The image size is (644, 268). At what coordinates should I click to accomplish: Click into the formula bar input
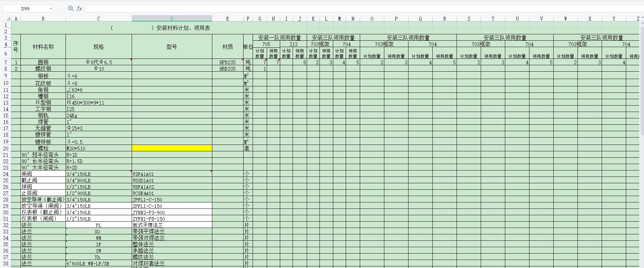click(364, 8)
